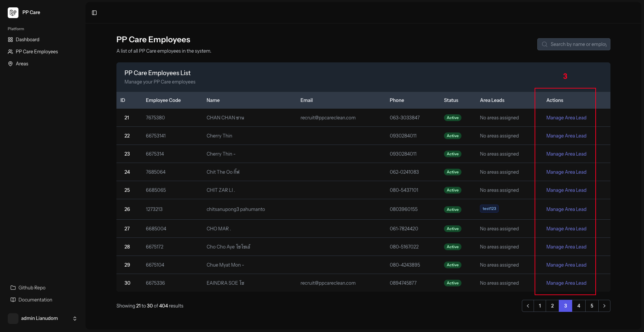The height and width of the screenshot is (332, 644).
Task: Manage Area Lead for CHIT ZAR LI
Action: tap(566, 190)
